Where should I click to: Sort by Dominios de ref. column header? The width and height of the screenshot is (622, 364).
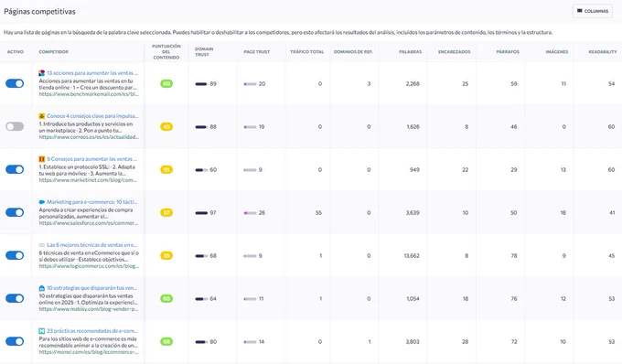click(x=353, y=52)
